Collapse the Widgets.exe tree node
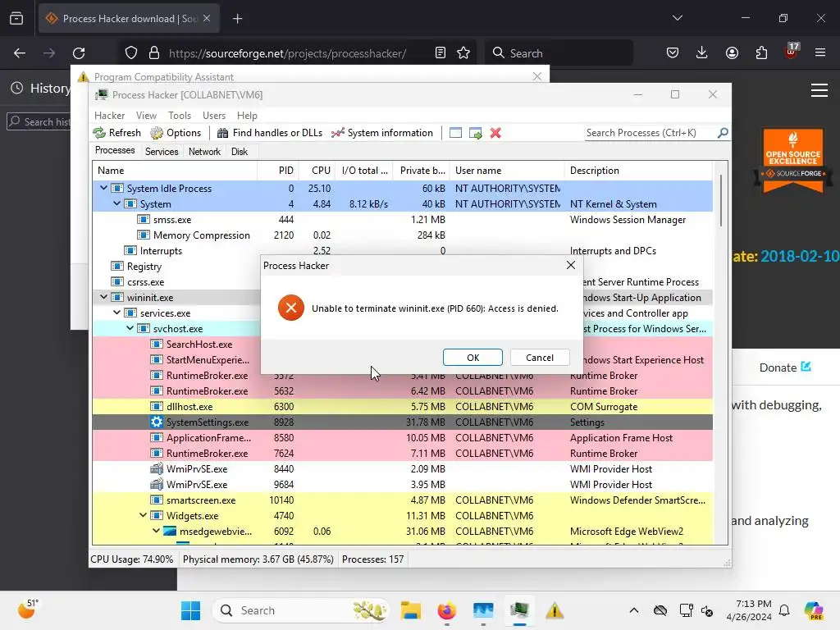Viewport: 840px width, 630px height. (143, 515)
